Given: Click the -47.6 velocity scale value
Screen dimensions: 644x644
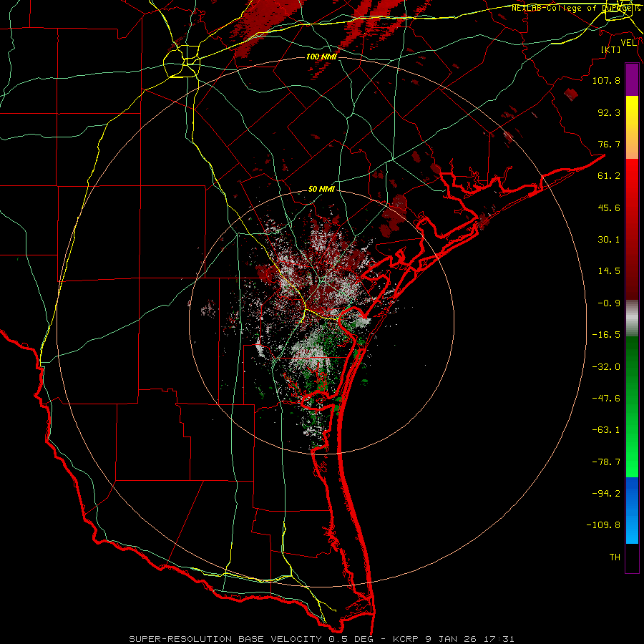Looking at the screenshot, I should pos(606,399).
